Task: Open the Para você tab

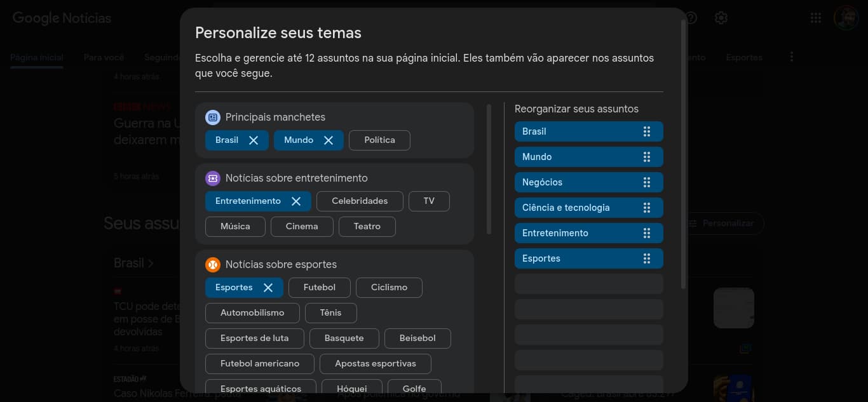Action: coord(104,57)
